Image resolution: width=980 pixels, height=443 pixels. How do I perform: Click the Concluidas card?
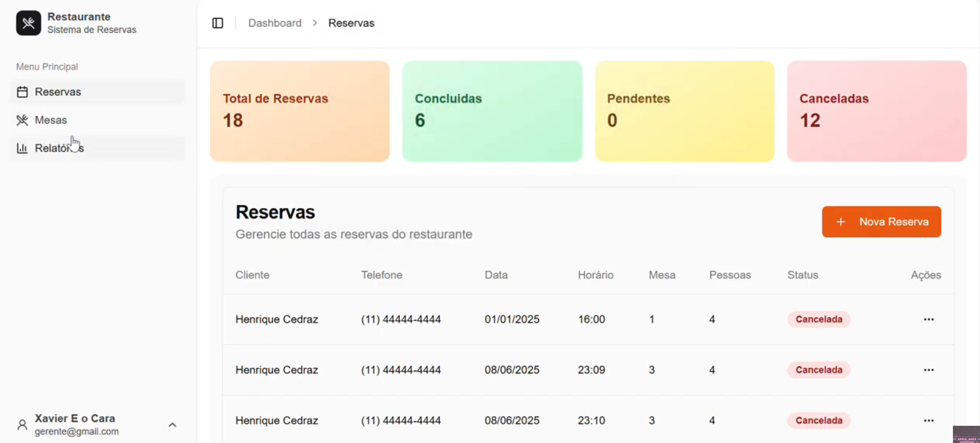492,111
